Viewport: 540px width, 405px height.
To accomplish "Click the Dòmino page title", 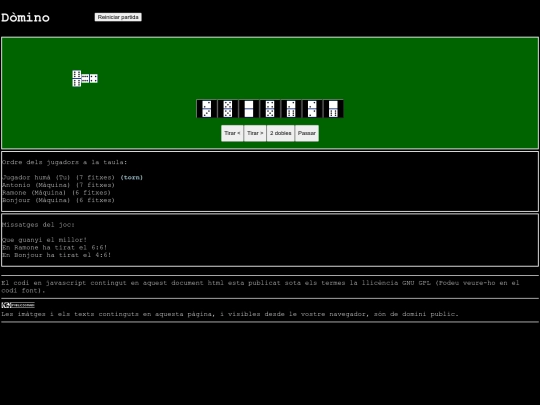I will pyautogui.click(x=25, y=18).
